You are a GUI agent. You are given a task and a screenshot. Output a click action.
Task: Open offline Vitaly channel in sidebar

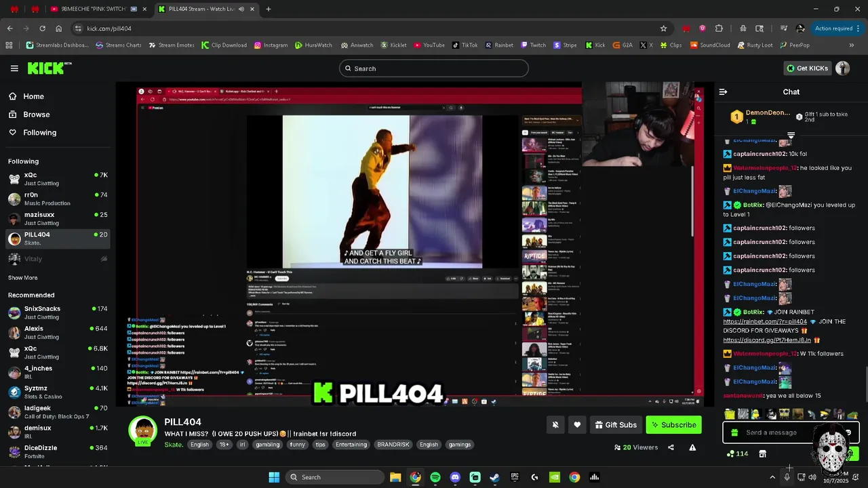click(x=58, y=259)
